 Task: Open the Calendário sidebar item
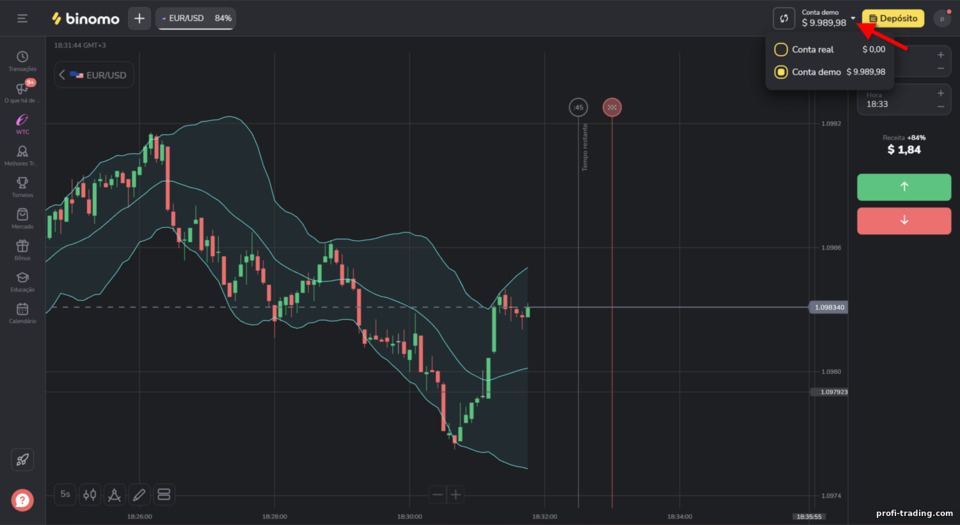pyautogui.click(x=22, y=313)
